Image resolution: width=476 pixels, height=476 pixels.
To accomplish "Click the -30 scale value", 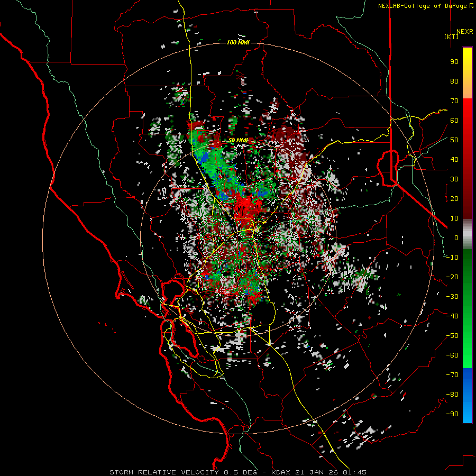I will [x=452, y=297].
